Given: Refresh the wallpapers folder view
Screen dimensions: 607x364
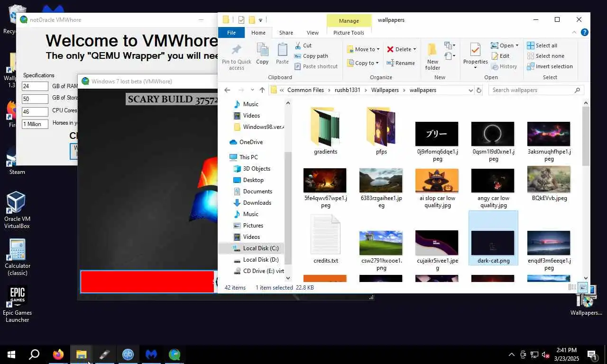Looking at the screenshot, I should point(479,90).
